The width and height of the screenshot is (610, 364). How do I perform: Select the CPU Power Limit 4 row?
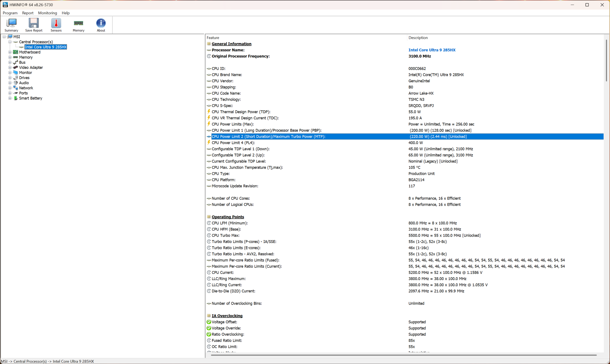click(233, 143)
